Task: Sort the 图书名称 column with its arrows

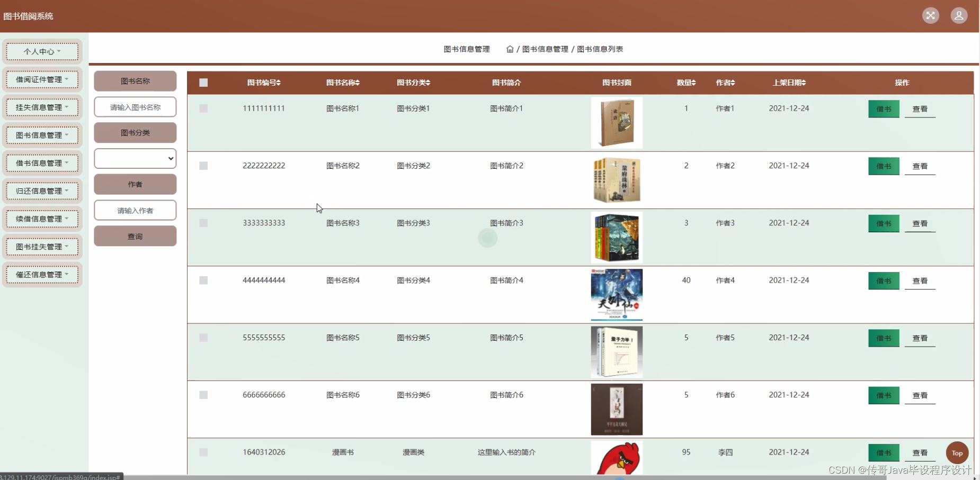Action: (357, 83)
